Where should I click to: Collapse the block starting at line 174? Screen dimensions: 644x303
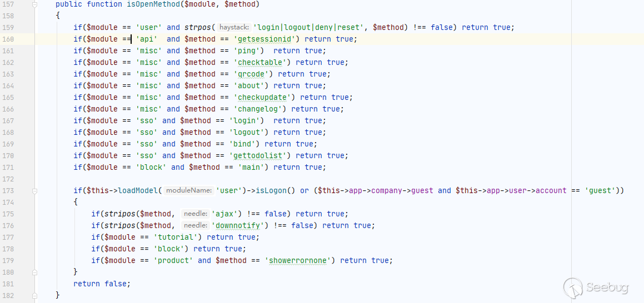tap(35, 202)
